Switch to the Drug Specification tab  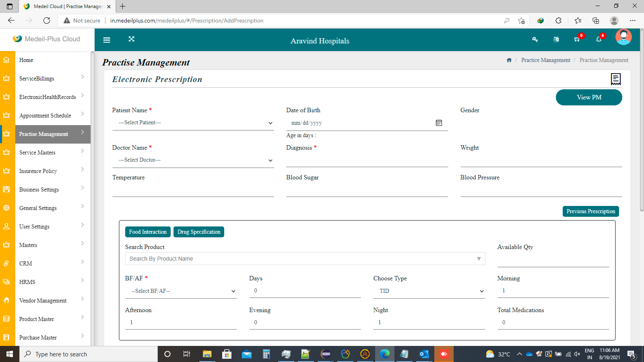point(198,232)
